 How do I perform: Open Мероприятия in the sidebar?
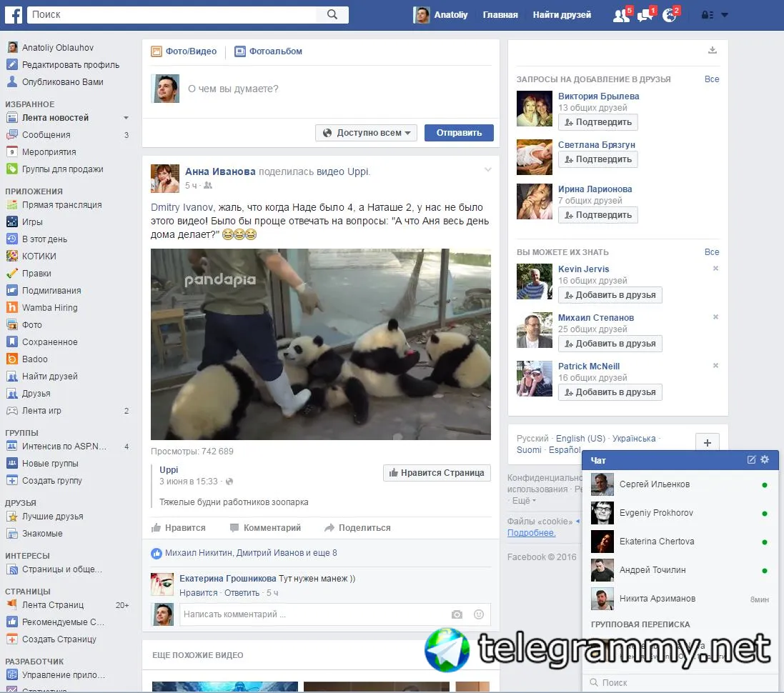pyautogui.click(x=49, y=152)
